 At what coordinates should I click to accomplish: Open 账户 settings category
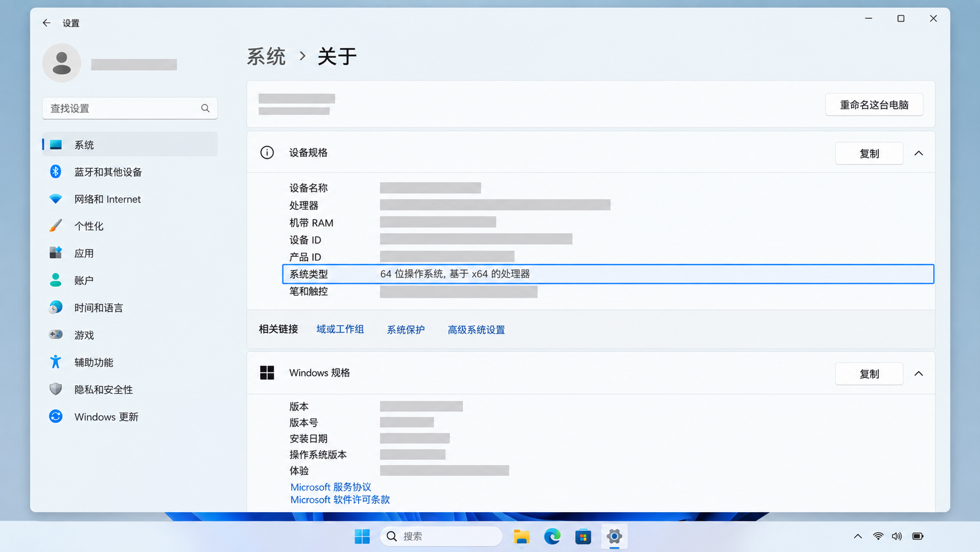(x=130, y=280)
